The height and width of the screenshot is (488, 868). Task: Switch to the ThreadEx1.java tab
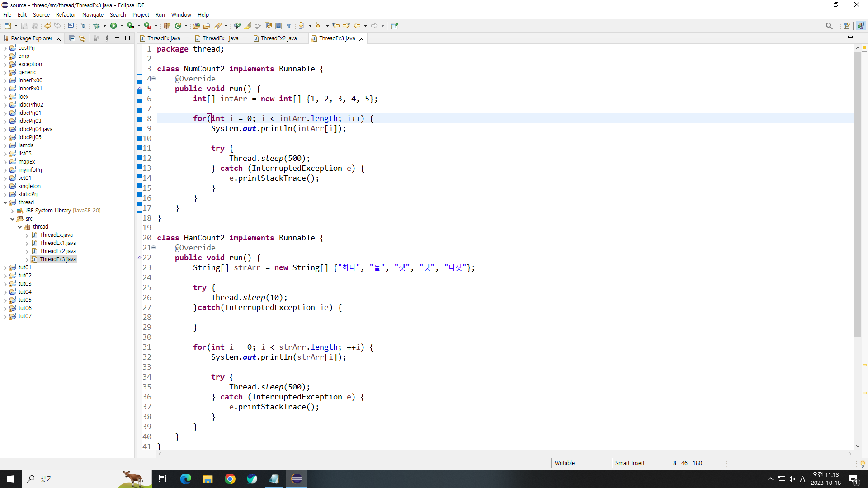pyautogui.click(x=220, y=38)
